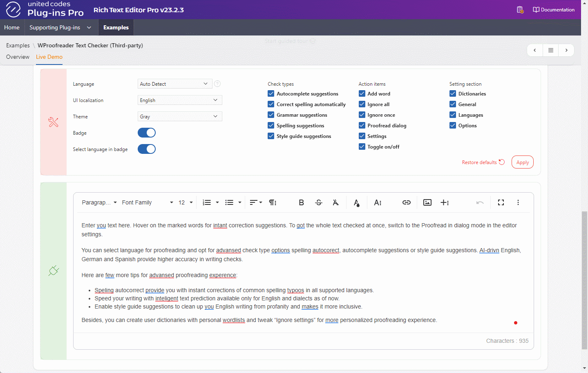
Task: Click the WProofreader red badge dot
Action: click(516, 323)
